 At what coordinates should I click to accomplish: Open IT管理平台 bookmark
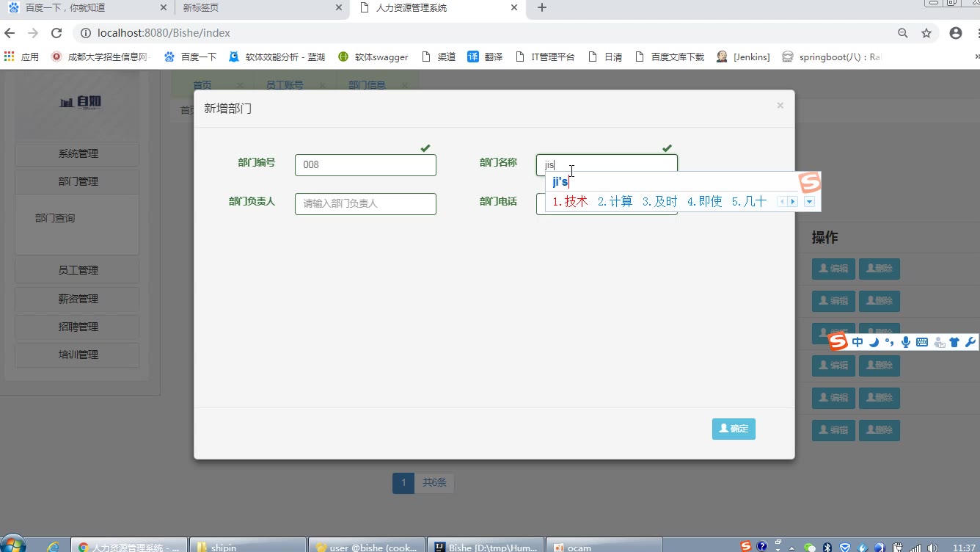545,57
